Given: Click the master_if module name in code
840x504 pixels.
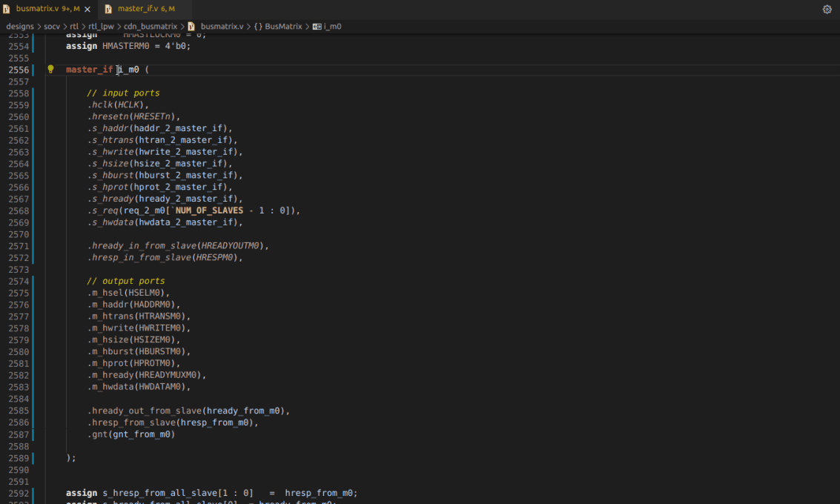Looking at the screenshot, I should coord(89,70).
